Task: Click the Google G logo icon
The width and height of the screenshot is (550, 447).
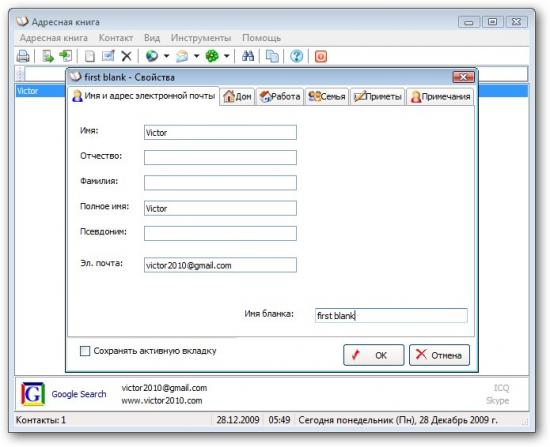Action: pos(33,394)
